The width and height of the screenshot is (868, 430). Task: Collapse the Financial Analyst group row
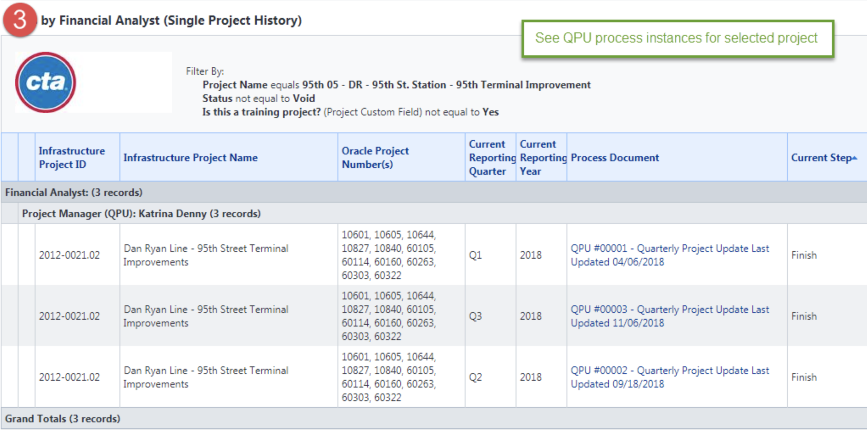pos(434,192)
